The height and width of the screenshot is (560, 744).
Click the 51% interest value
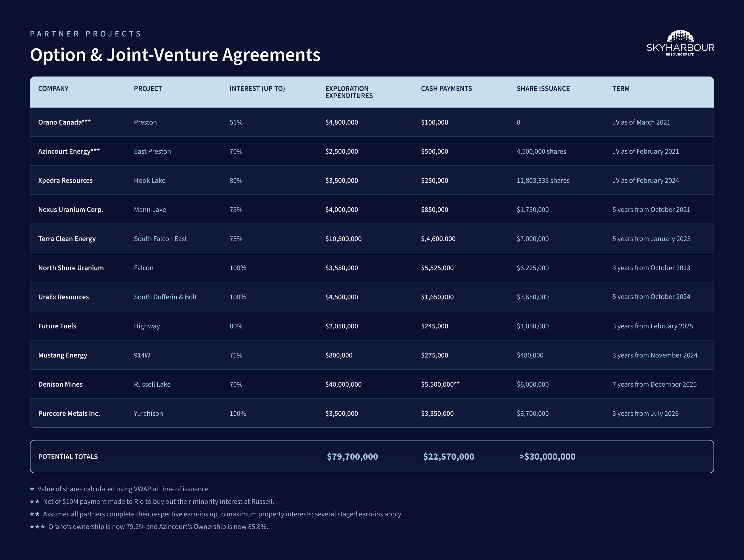236,122
